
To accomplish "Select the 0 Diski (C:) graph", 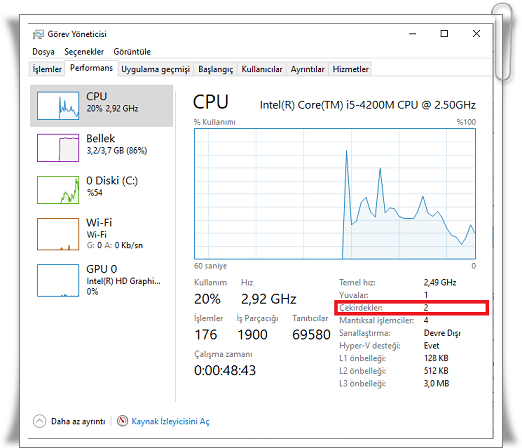I will click(58, 190).
